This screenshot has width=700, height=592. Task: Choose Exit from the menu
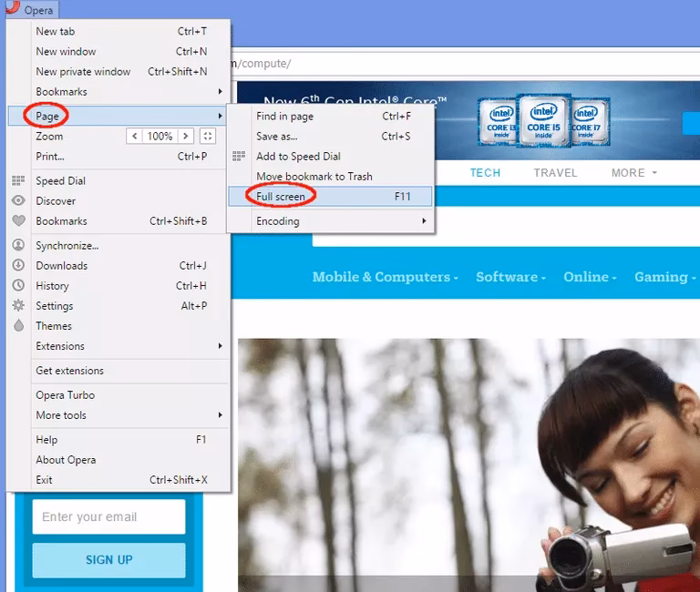(119, 480)
